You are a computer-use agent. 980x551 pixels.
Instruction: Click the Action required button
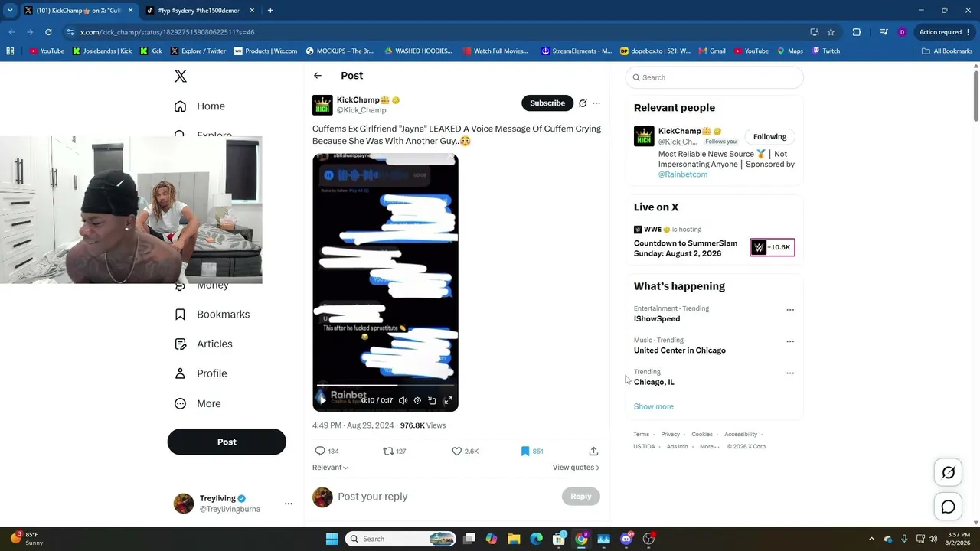point(945,32)
